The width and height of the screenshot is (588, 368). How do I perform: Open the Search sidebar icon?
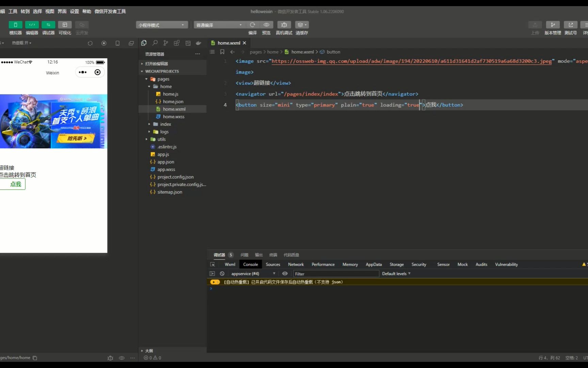(155, 43)
